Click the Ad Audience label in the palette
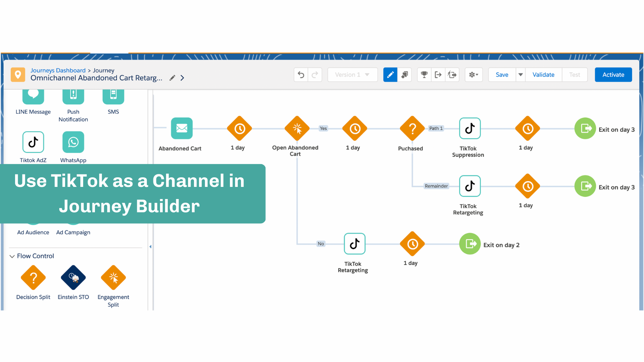This screenshot has width=644, height=362. pos(33,233)
